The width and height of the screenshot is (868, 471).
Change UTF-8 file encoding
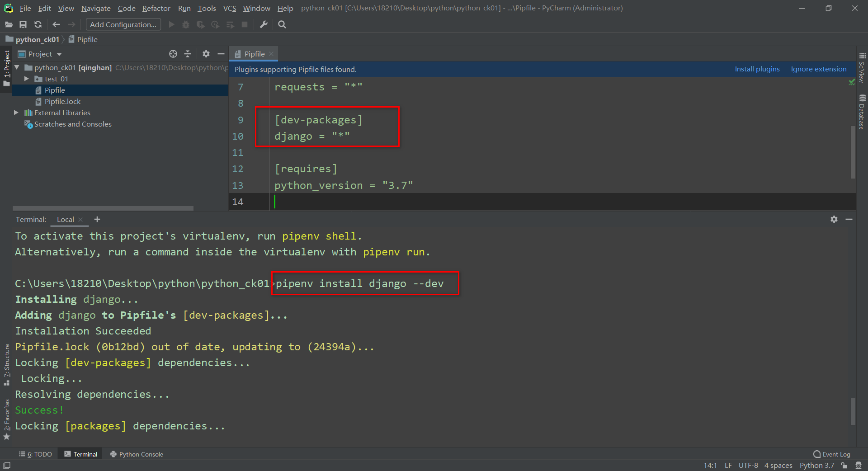point(748,466)
